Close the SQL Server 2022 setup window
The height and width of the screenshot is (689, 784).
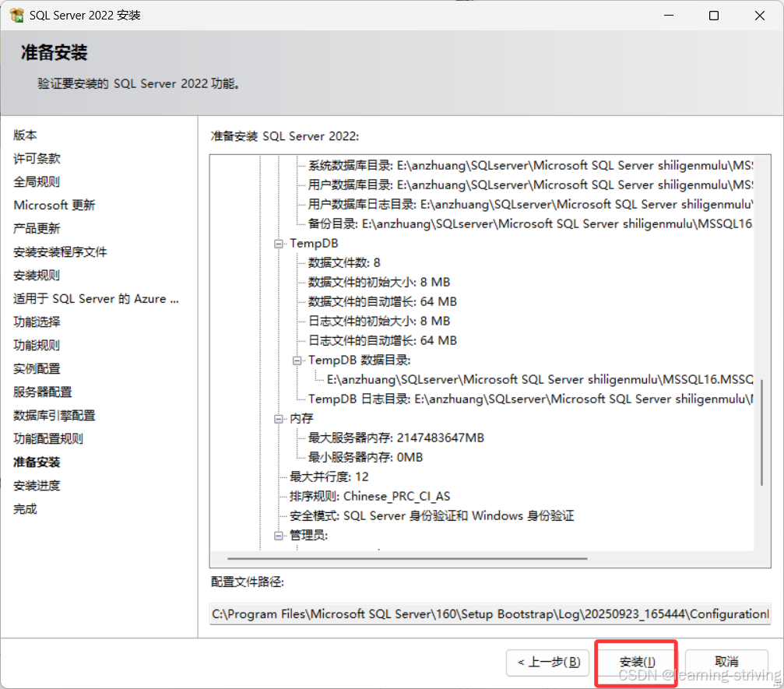pyautogui.click(x=760, y=16)
